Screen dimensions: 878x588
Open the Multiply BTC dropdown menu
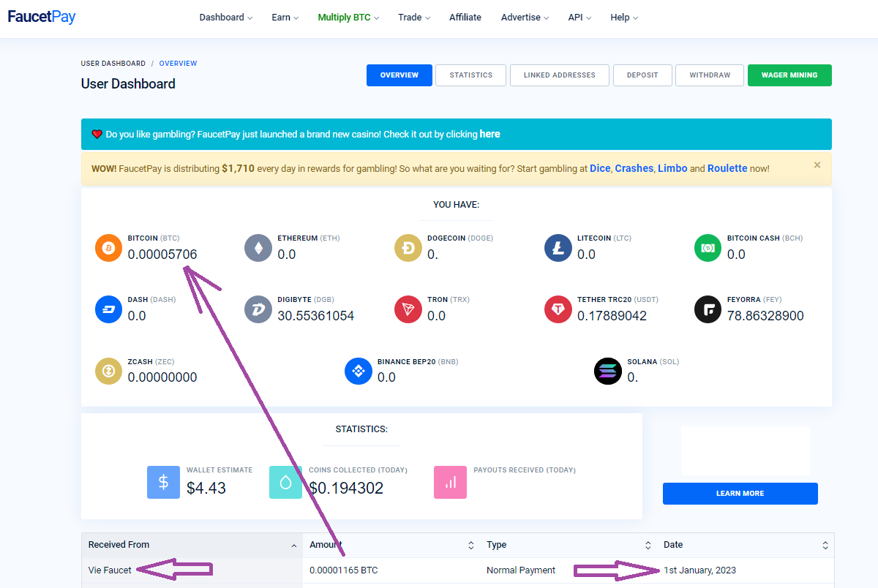click(348, 18)
